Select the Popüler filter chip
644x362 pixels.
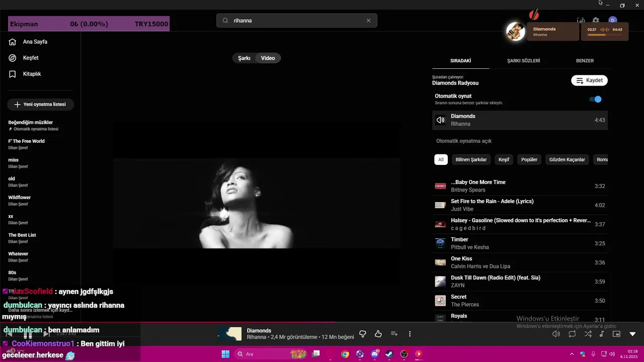tap(529, 159)
